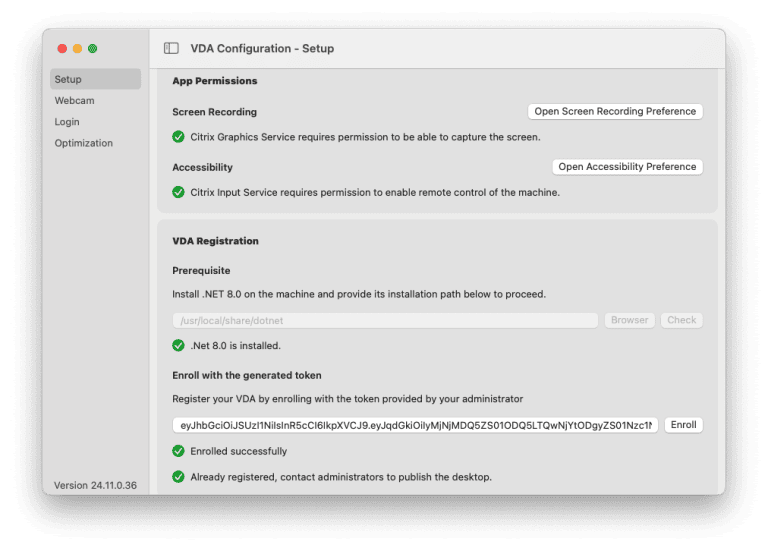This screenshot has width=768, height=551.
Task: Switch to Login section in sidebar
Action: tap(67, 122)
